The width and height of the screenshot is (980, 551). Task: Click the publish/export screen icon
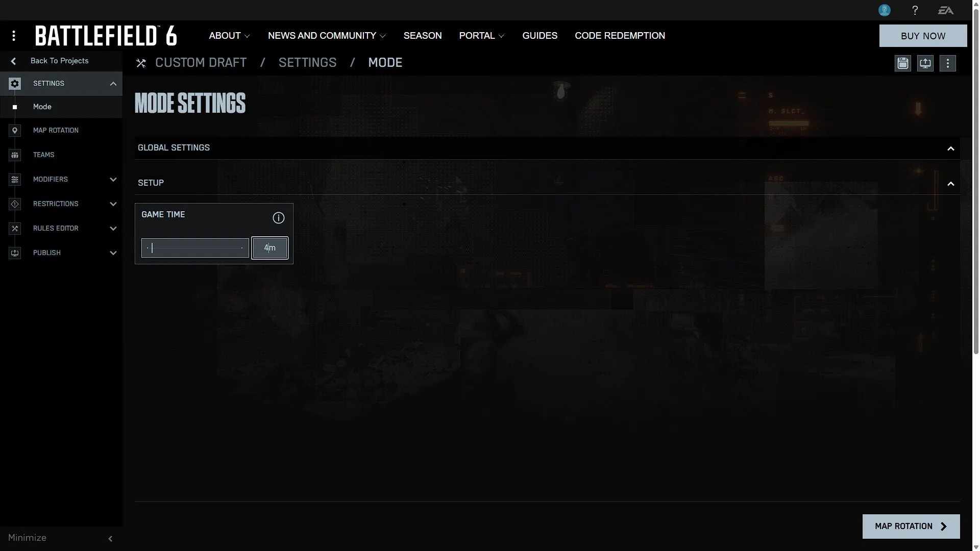925,63
